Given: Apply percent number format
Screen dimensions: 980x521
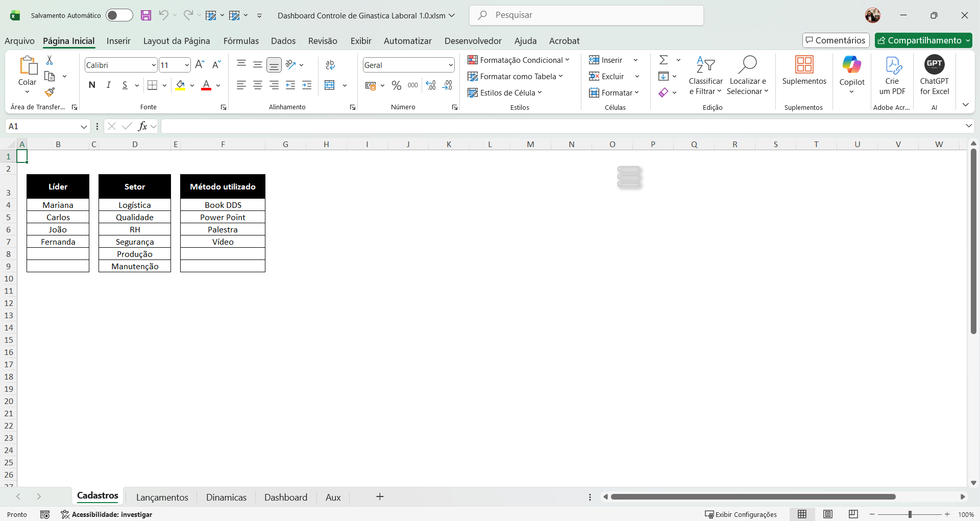Looking at the screenshot, I should 397,85.
